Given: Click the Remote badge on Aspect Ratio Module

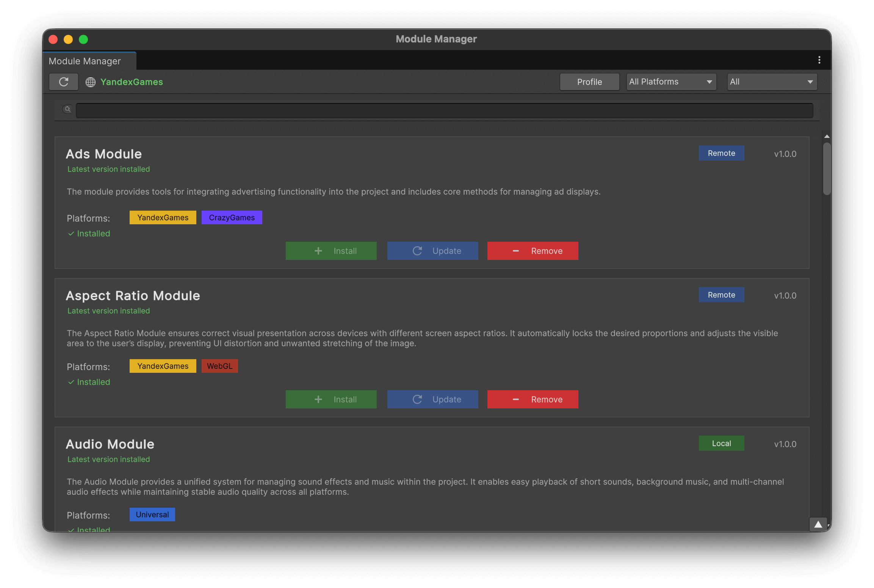Looking at the screenshot, I should [721, 294].
